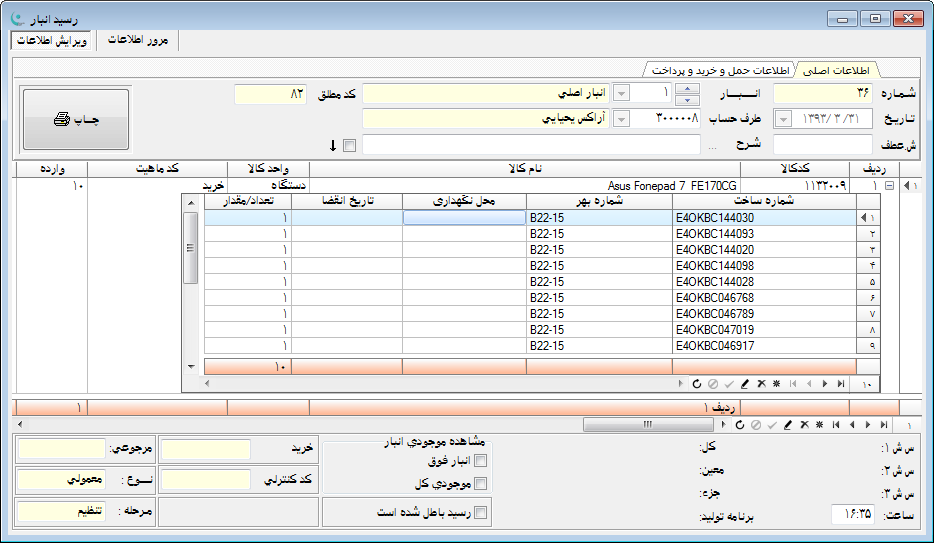Open the اطلاعات حمل و خرید و پرداخت tab
This screenshot has height=543, width=934.
point(720,70)
